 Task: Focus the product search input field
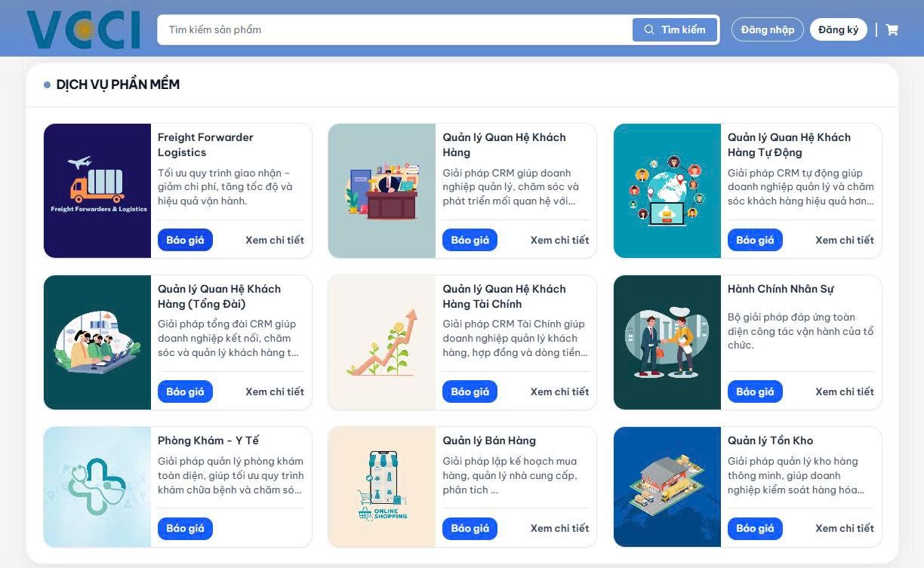tap(393, 30)
